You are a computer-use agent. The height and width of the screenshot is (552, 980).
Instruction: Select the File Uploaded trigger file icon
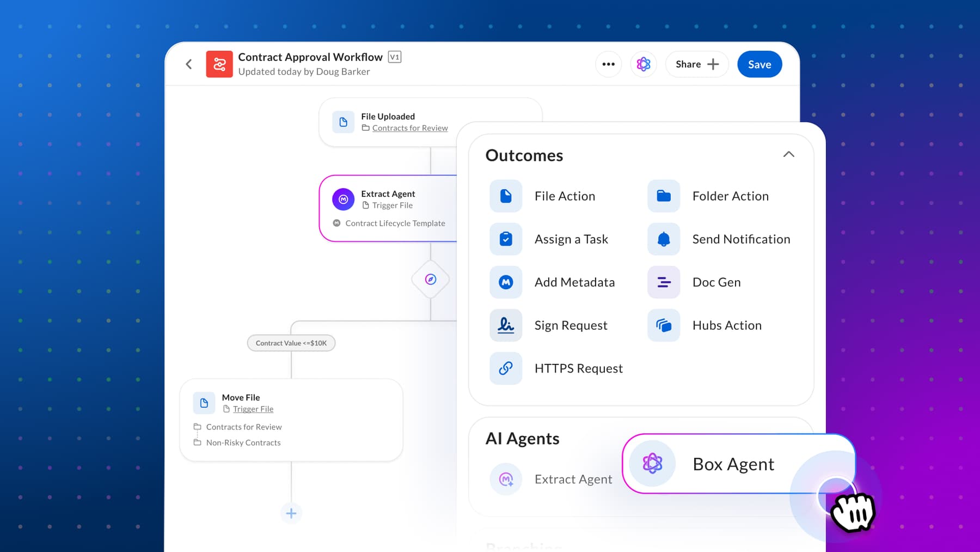click(344, 122)
